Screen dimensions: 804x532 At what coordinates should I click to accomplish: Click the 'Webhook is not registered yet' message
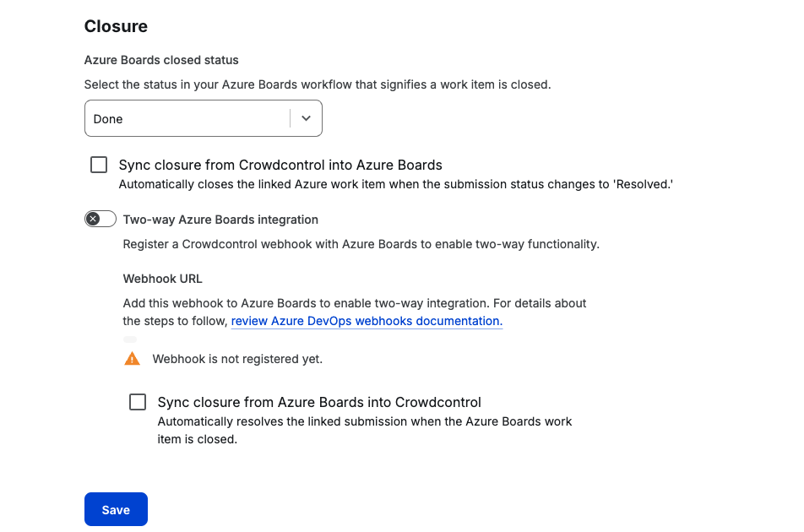pos(237,359)
